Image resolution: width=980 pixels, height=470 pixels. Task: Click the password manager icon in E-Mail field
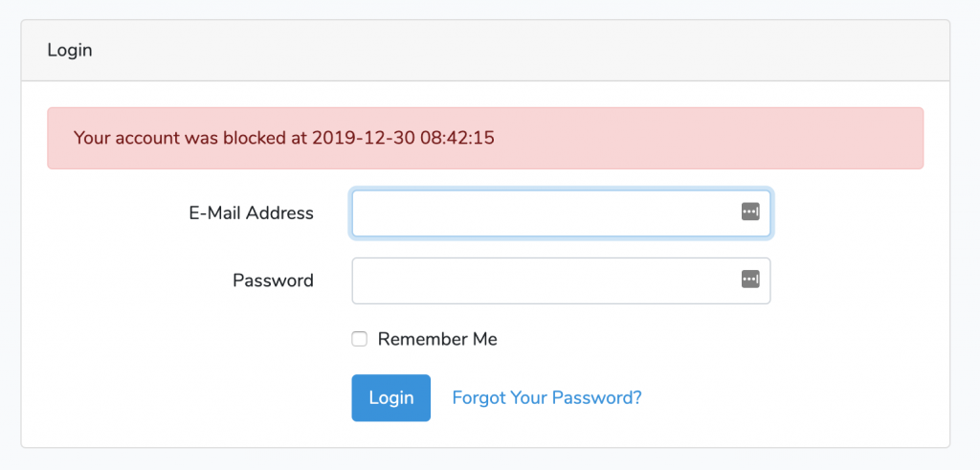[750, 212]
